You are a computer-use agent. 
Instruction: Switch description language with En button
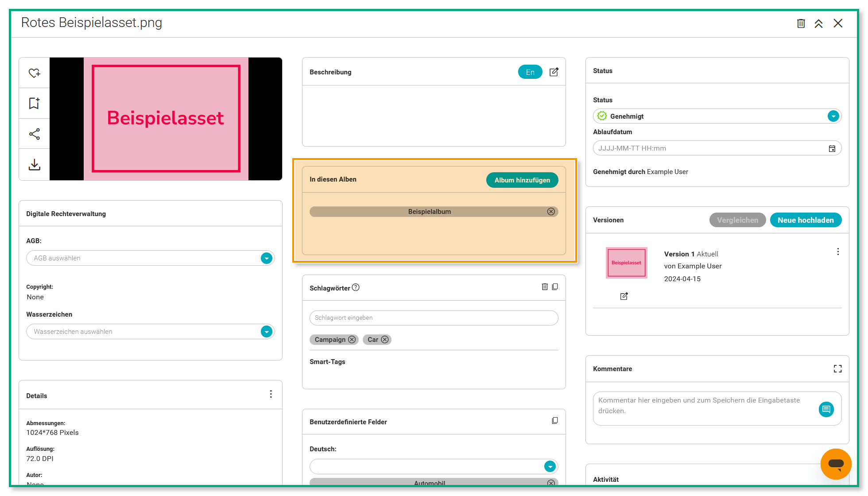(530, 72)
